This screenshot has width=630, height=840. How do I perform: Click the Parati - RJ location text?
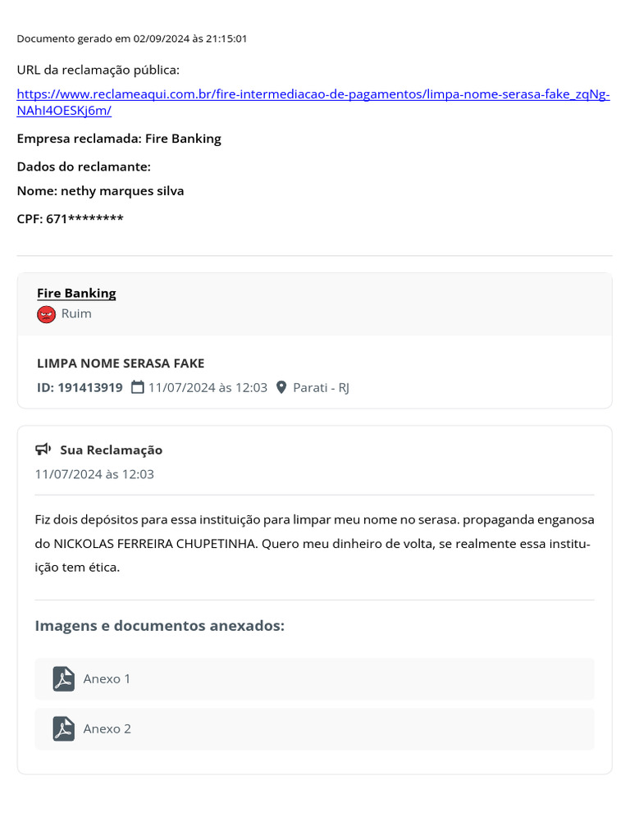(x=322, y=387)
